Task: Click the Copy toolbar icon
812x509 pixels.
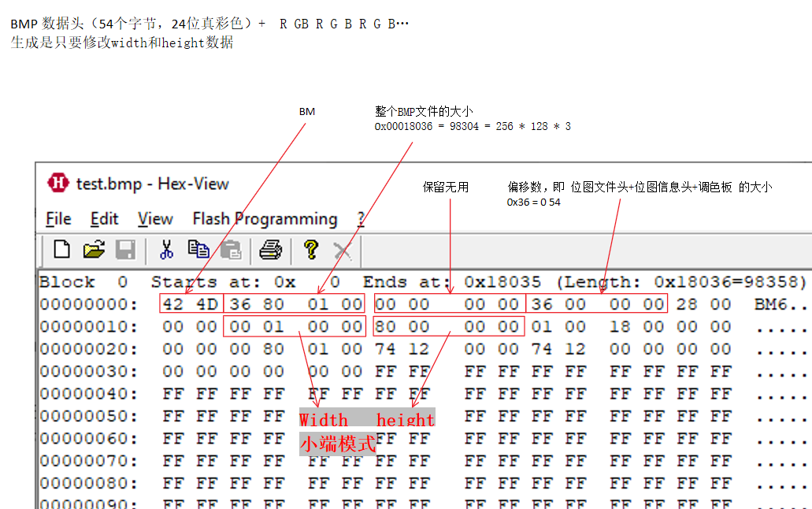Action: [198, 249]
